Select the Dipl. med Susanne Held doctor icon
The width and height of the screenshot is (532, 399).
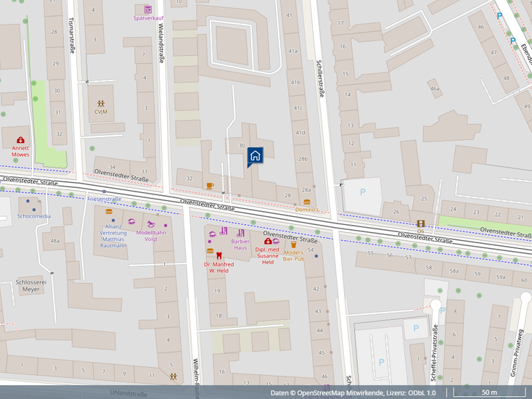click(267, 241)
